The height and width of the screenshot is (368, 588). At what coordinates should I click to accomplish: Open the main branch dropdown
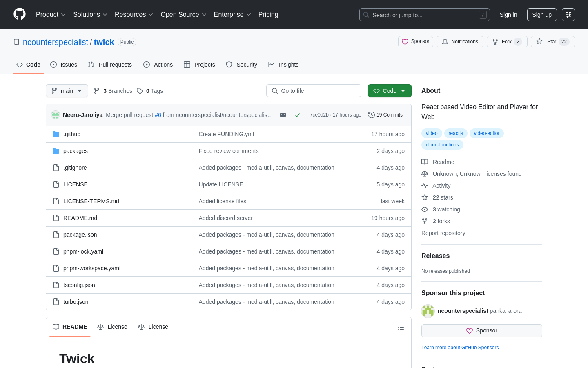[x=67, y=91]
